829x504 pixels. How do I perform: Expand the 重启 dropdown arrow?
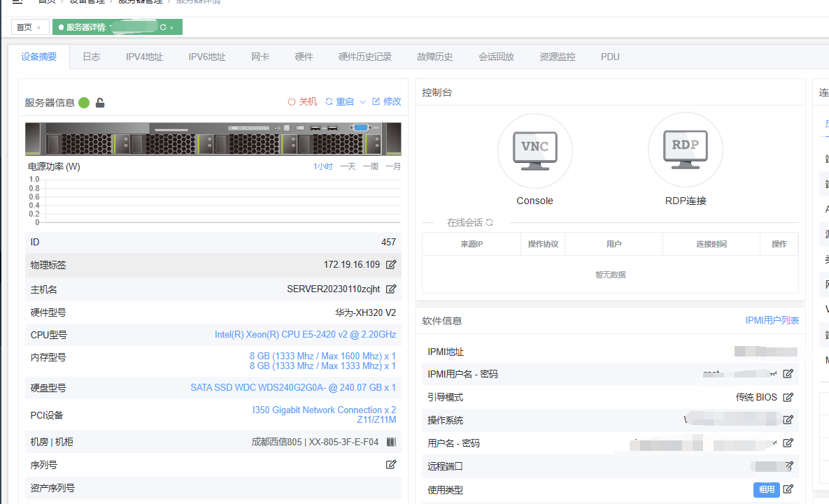[362, 102]
